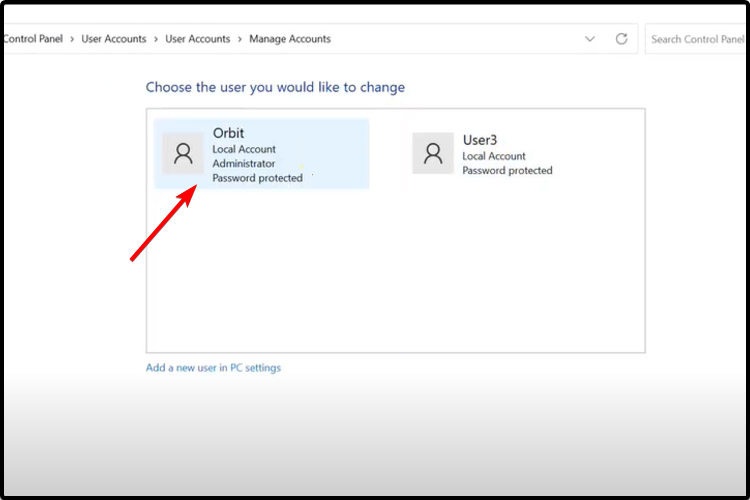Click the User3 account avatar icon
This screenshot has width=750, height=500.
[432, 153]
